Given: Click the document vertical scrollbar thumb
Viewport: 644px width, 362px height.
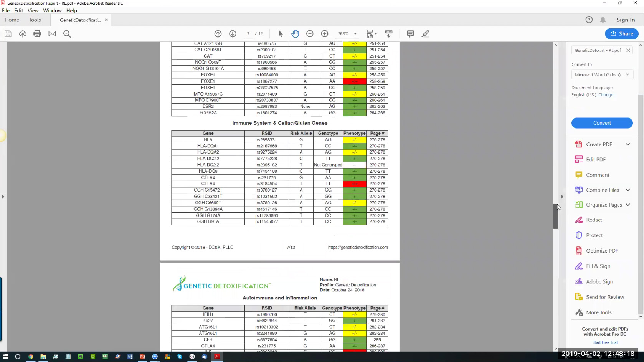Looking at the screenshot, I should tap(556, 217).
